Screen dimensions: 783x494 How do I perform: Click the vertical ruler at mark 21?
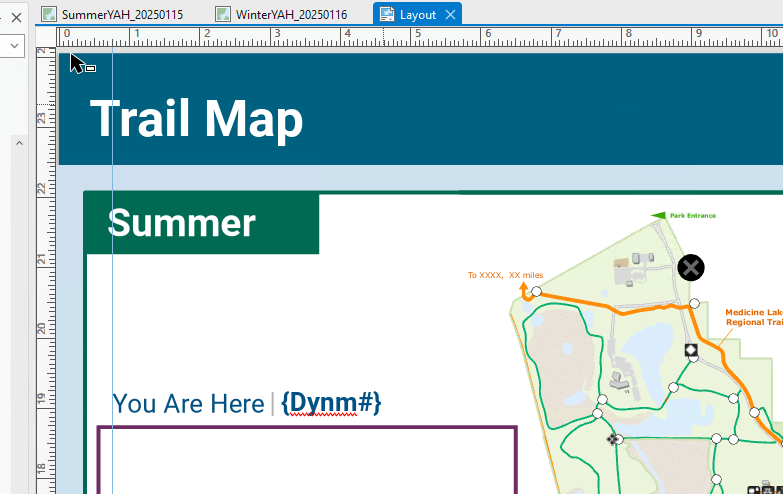coord(43,259)
